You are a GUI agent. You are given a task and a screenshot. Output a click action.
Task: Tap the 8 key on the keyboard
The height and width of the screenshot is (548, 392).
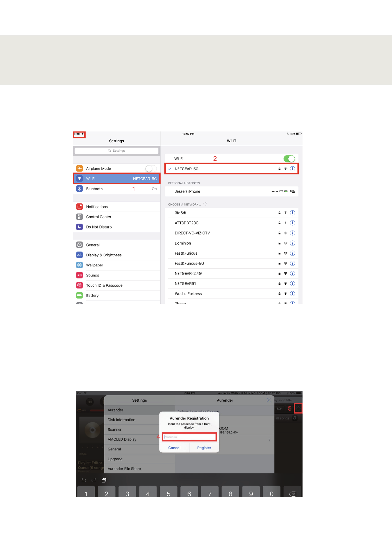click(x=230, y=492)
